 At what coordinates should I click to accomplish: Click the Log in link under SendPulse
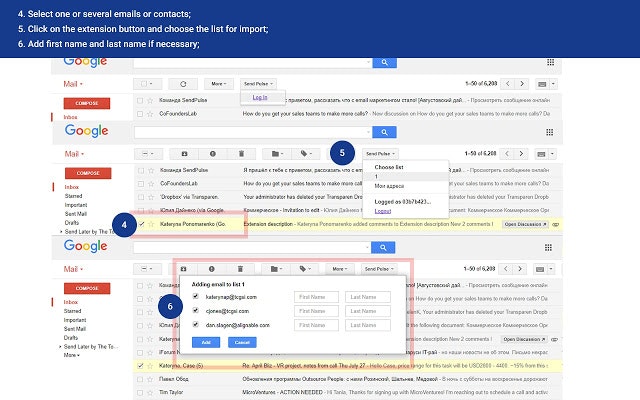click(x=260, y=98)
